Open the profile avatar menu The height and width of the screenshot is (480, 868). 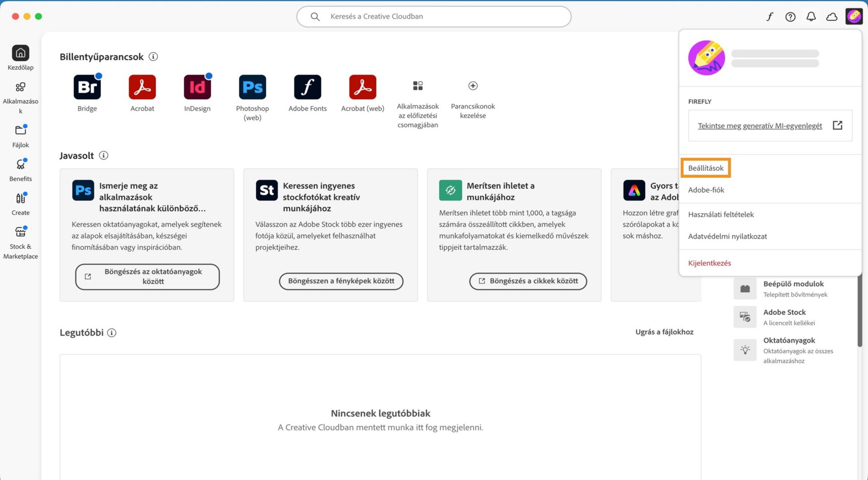[854, 16]
